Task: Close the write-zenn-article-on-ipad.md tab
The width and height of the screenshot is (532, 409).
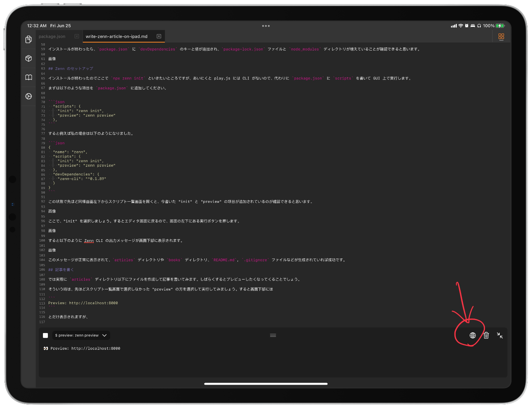Action: [159, 36]
